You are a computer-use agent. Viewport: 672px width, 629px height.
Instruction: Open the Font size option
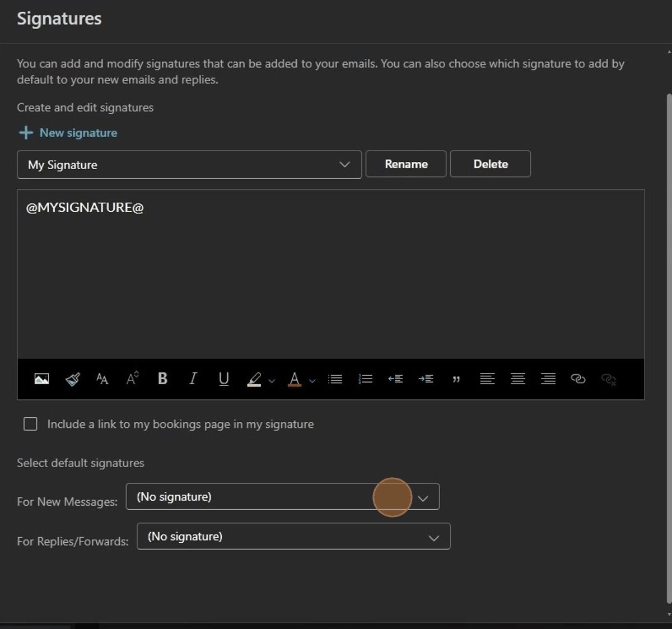pos(102,379)
